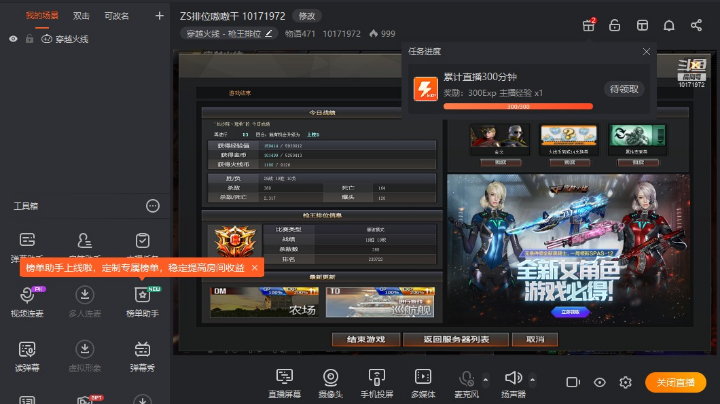Open the layout panel icon

click(642, 25)
